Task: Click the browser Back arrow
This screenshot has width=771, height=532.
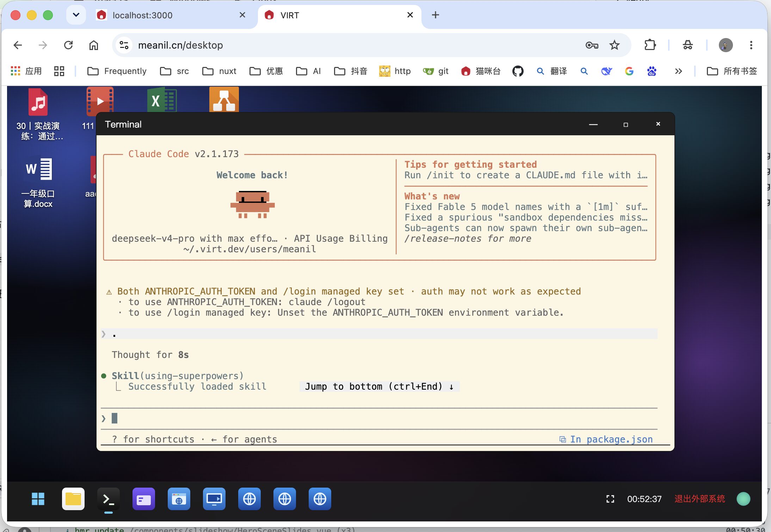Action: coord(18,45)
